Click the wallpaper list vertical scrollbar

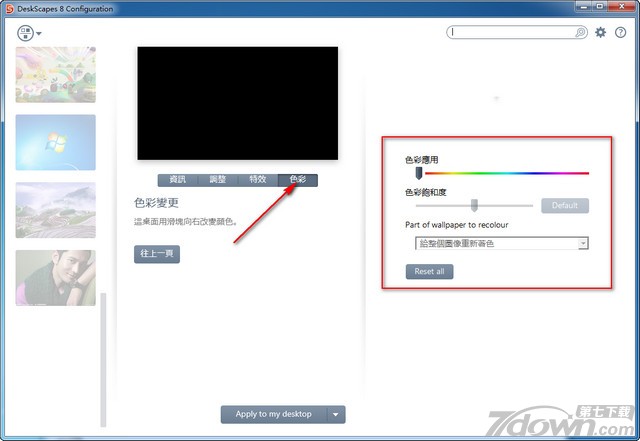click(103, 359)
